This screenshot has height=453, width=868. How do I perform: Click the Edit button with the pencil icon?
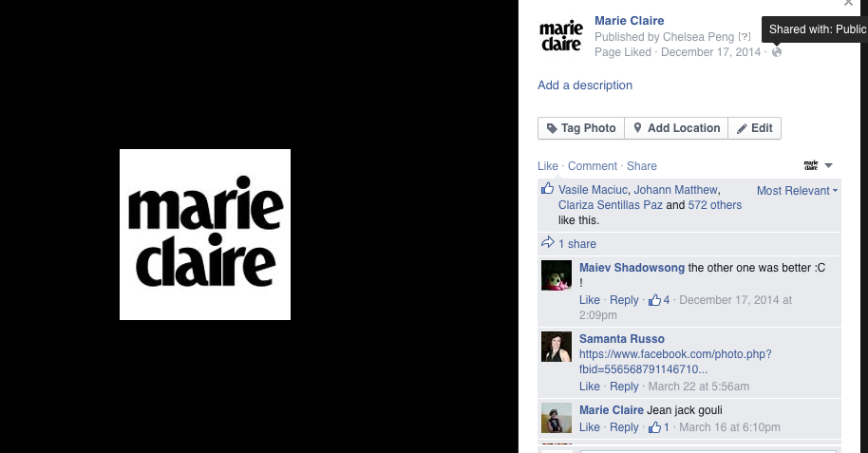coord(755,128)
